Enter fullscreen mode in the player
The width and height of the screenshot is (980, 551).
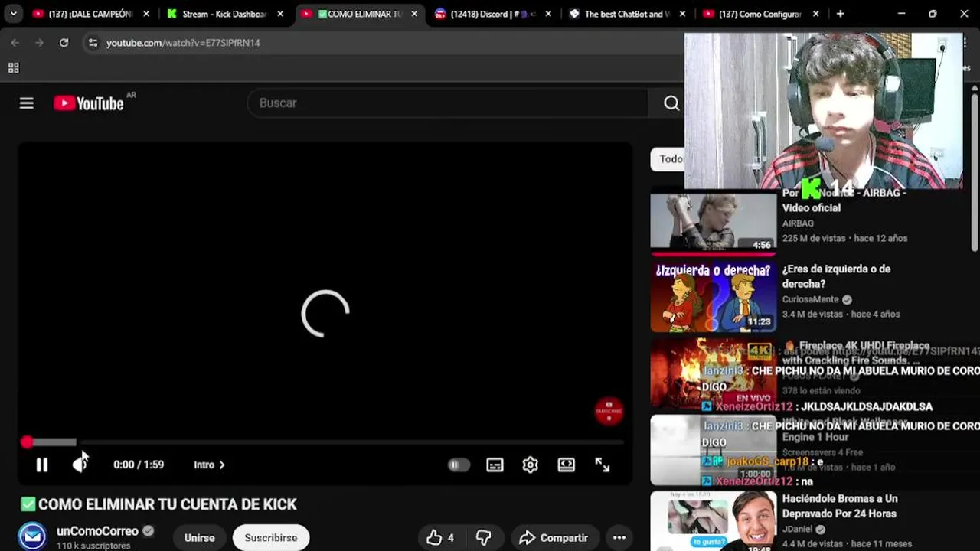coord(603,465)
